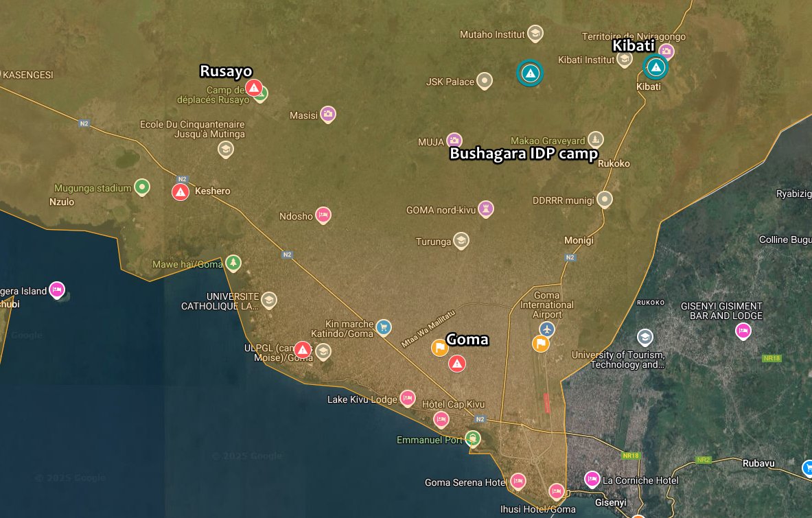Click the camera pin near Territoire de Nyiragongo

tap(666, 51)
